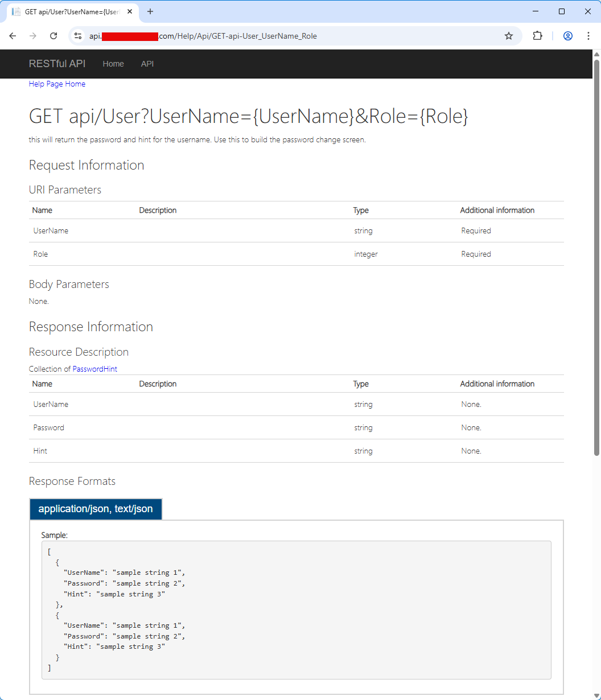Open Chrome's three-dot menu
The width and height of the screenshot is (601, 700).
tap(588, 36)
